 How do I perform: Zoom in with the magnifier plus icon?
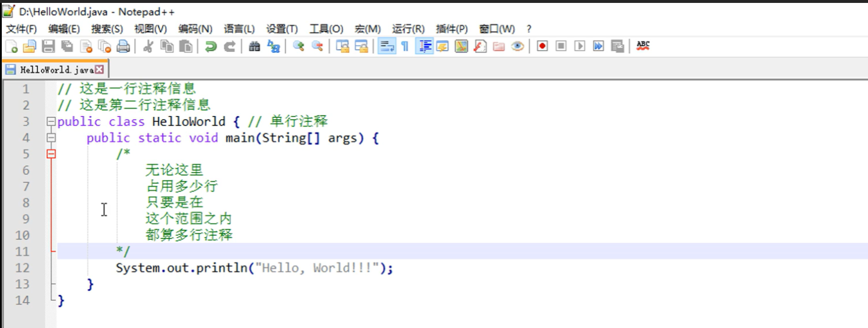[298, 46]
